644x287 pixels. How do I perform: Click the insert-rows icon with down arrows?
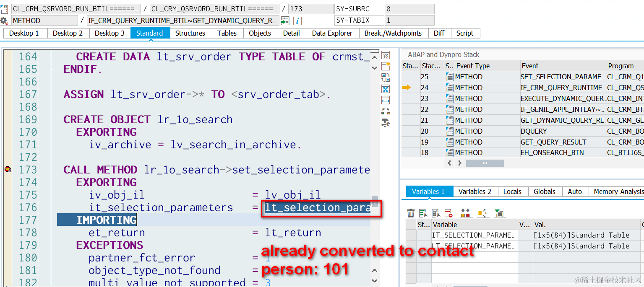tap(465, 213)
